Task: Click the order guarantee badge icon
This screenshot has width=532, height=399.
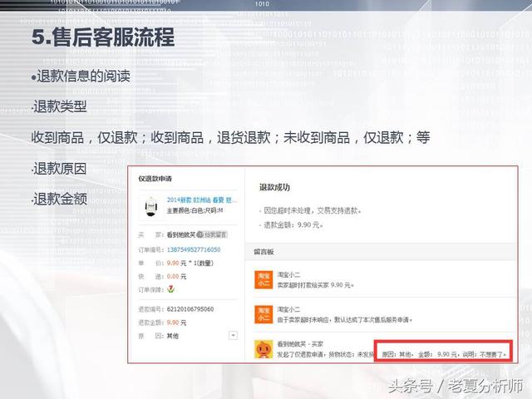Action: point(171,288)
